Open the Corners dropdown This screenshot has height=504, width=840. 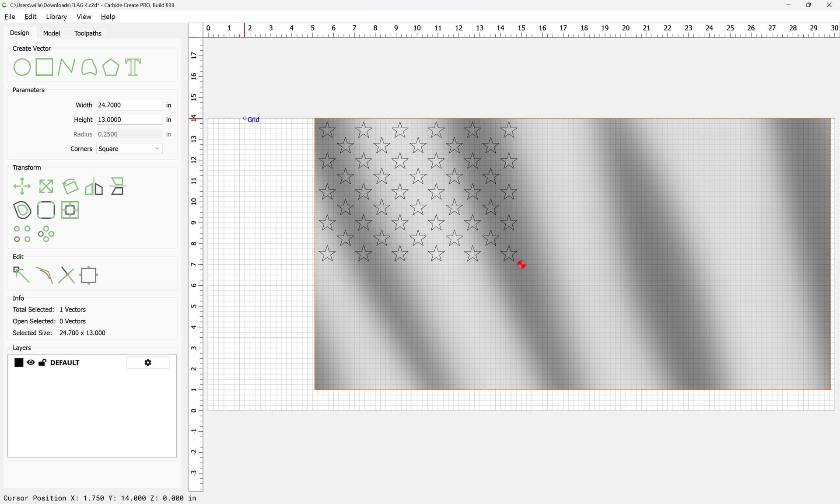(129, 149)
